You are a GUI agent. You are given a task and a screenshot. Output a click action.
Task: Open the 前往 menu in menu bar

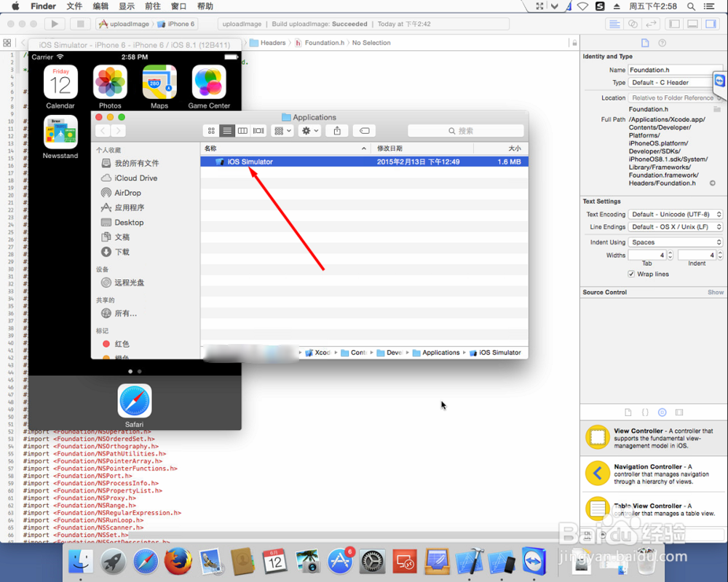[x=151, y=6]
